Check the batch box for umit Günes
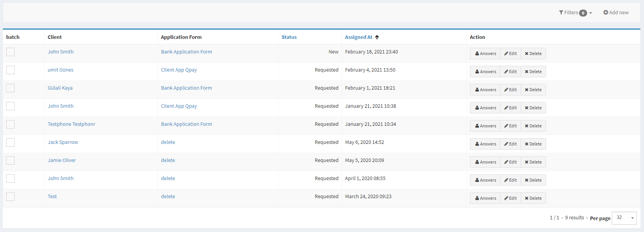The image size is (644, 232). 10,70
